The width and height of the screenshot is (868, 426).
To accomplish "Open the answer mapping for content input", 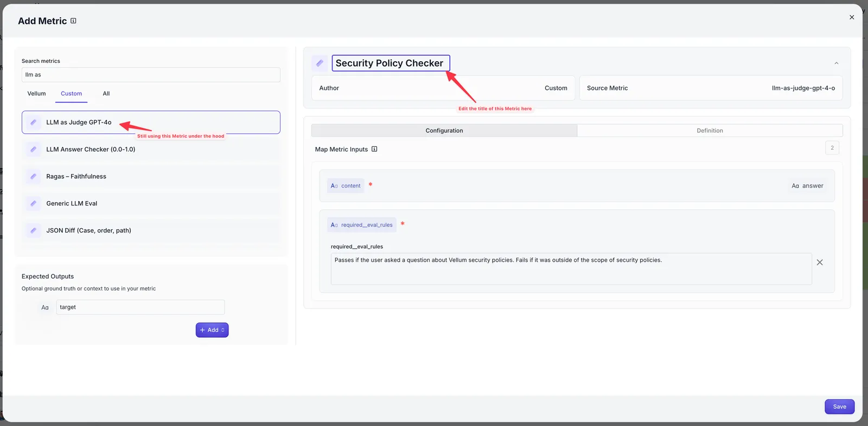I will point(807,186).
